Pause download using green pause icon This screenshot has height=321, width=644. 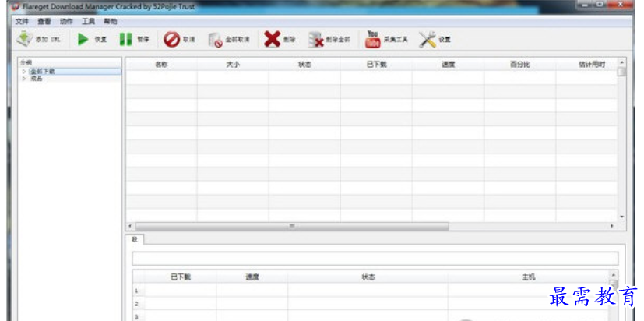(x=125, y=40)
